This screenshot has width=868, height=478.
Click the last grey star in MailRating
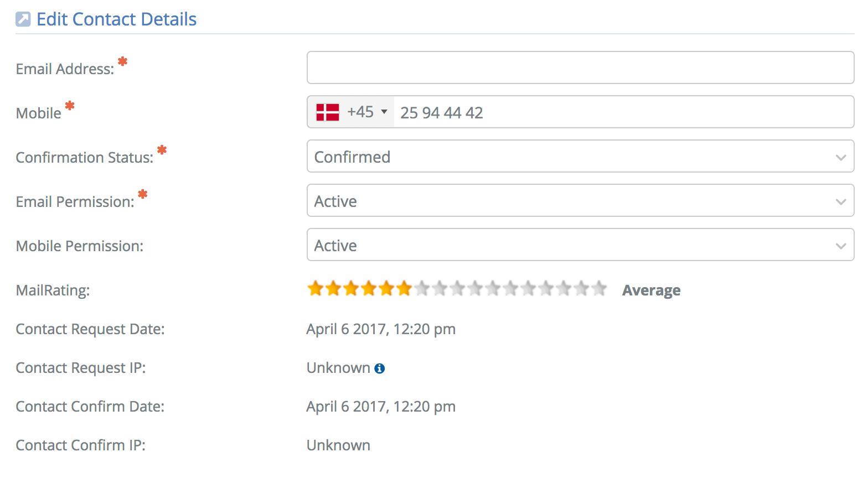tap(599, 288)
